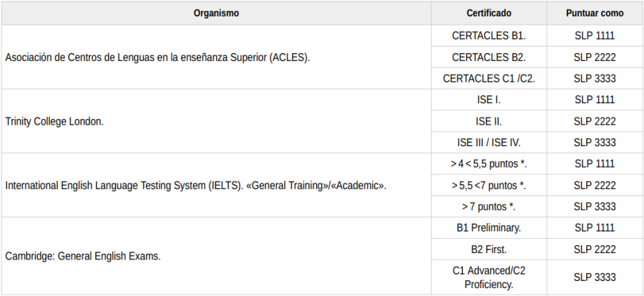This screenshot has width=644, height=296.
Task: Click the ISE III / ISE IV cell
Action: (x=489, y=143)
